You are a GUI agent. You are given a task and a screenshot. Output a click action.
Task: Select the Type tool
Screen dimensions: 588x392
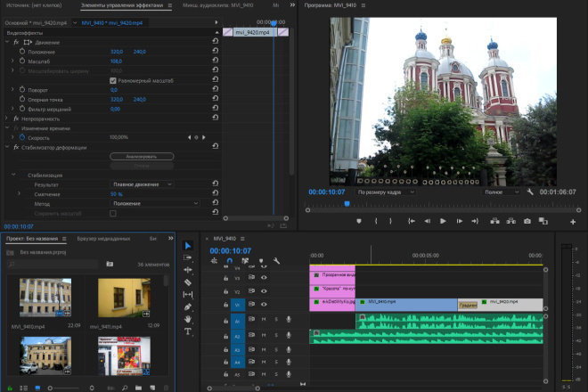click(188, 331)
